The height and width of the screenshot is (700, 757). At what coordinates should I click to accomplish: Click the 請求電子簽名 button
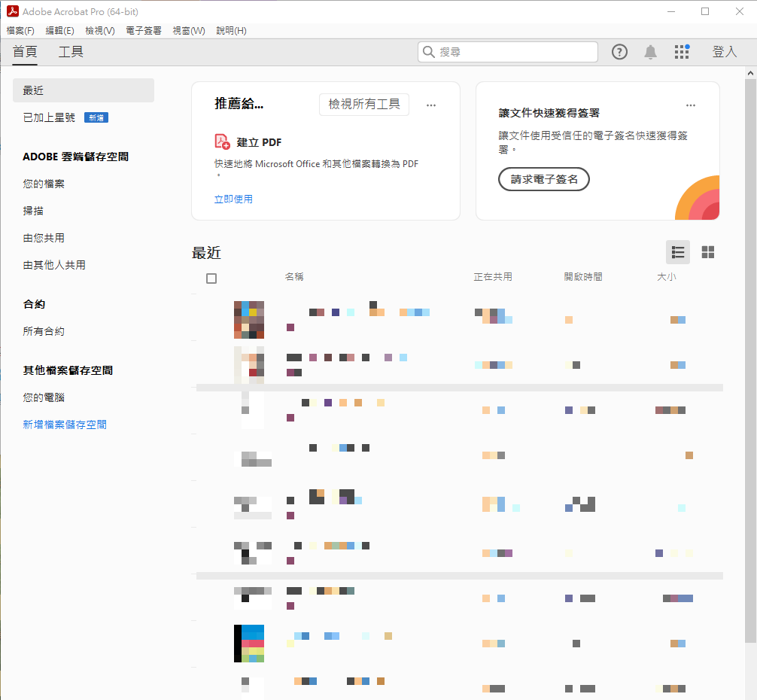(543, 180)
